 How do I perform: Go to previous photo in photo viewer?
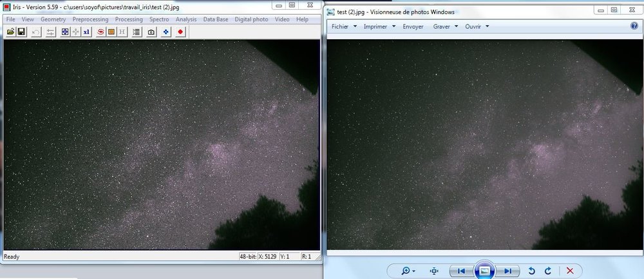[x=461, y=271]
